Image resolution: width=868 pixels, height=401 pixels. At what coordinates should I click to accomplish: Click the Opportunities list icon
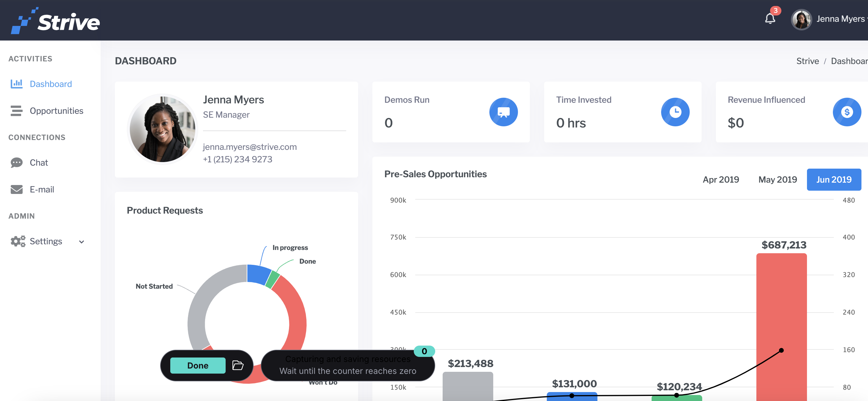16,111
